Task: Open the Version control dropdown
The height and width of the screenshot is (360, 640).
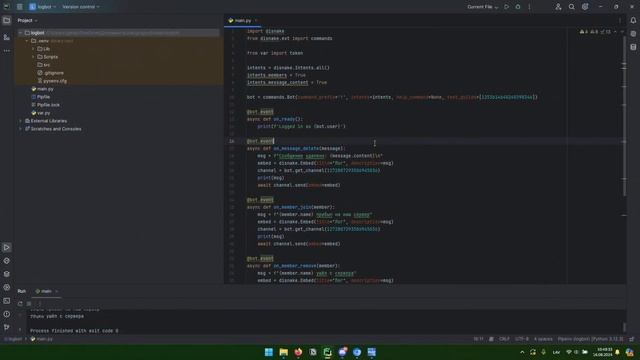Action: point(81,7)
